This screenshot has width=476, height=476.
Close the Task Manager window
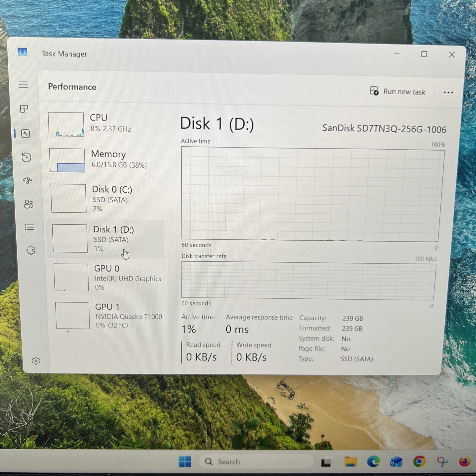(452, 55)
